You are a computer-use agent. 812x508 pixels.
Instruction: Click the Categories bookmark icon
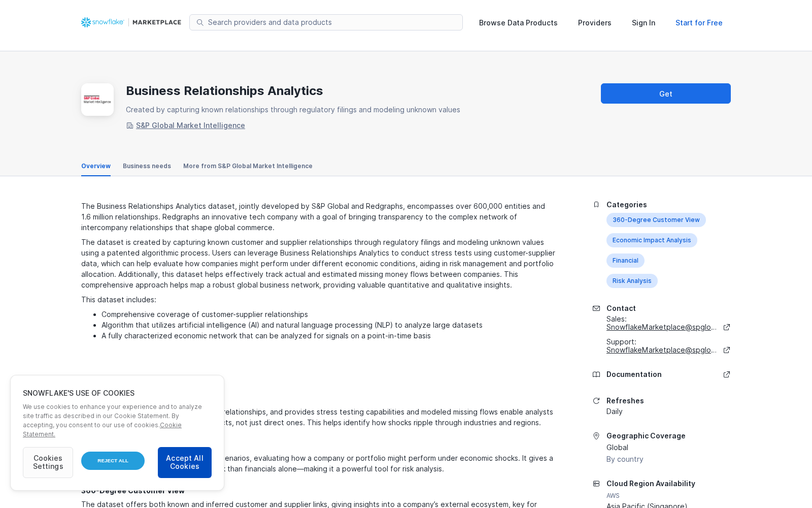click(596, 205)
